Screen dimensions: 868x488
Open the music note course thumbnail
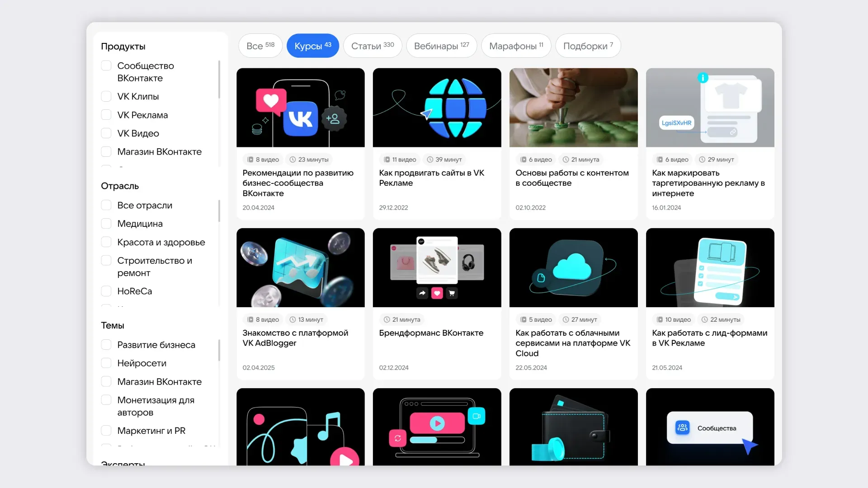301,427
